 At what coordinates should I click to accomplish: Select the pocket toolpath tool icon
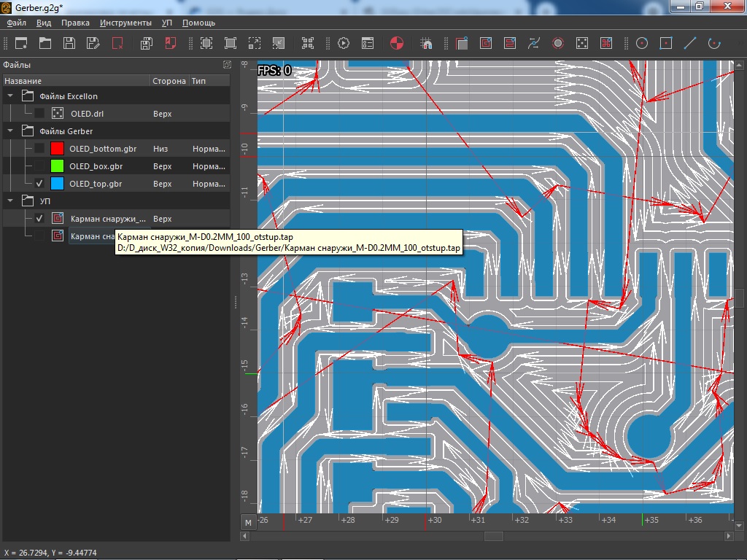pyautogui.click(x=485, y=43)
